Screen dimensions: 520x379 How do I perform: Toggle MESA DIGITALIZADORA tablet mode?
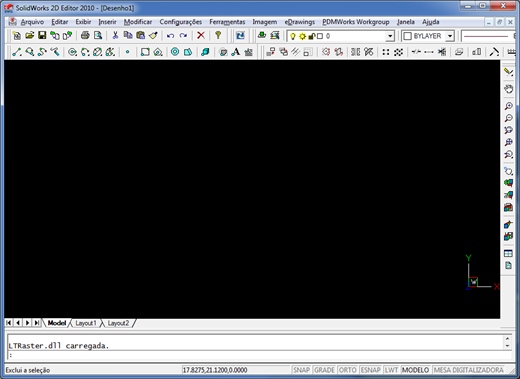(468, 370)
